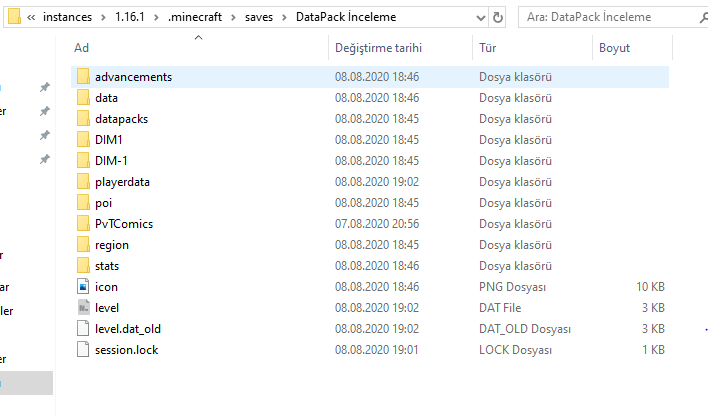Click the session.lock file icon

pyautogui.click(x=83, y=350)
